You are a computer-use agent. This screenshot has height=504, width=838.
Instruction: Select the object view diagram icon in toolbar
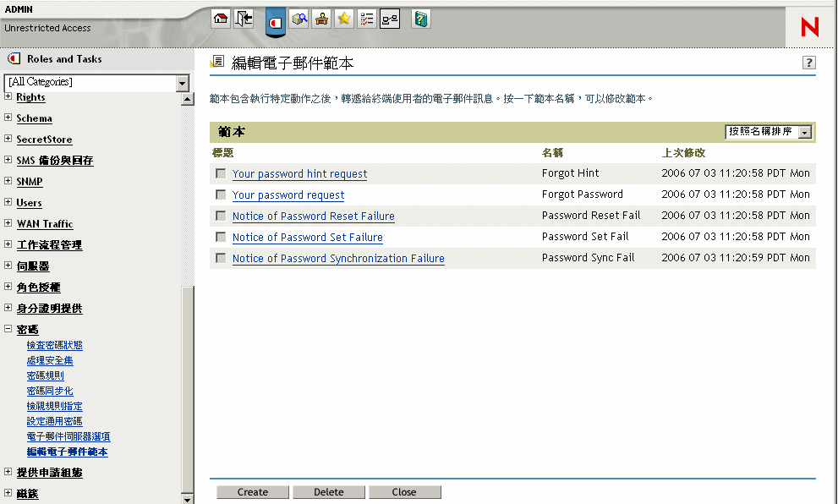[389, 18]
